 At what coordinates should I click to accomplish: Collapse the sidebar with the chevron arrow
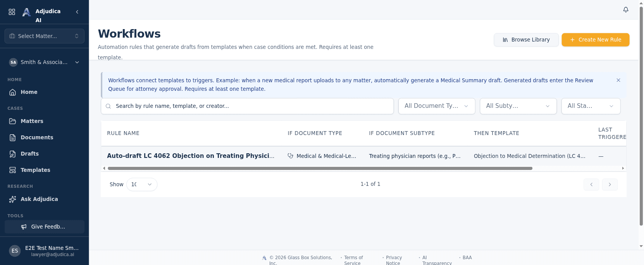(77, 12)
